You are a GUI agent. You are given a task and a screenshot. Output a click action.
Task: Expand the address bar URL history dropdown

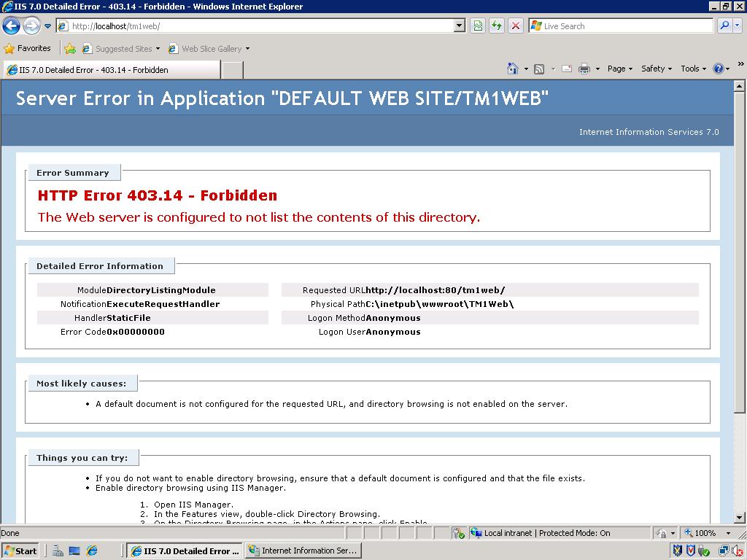460,26
